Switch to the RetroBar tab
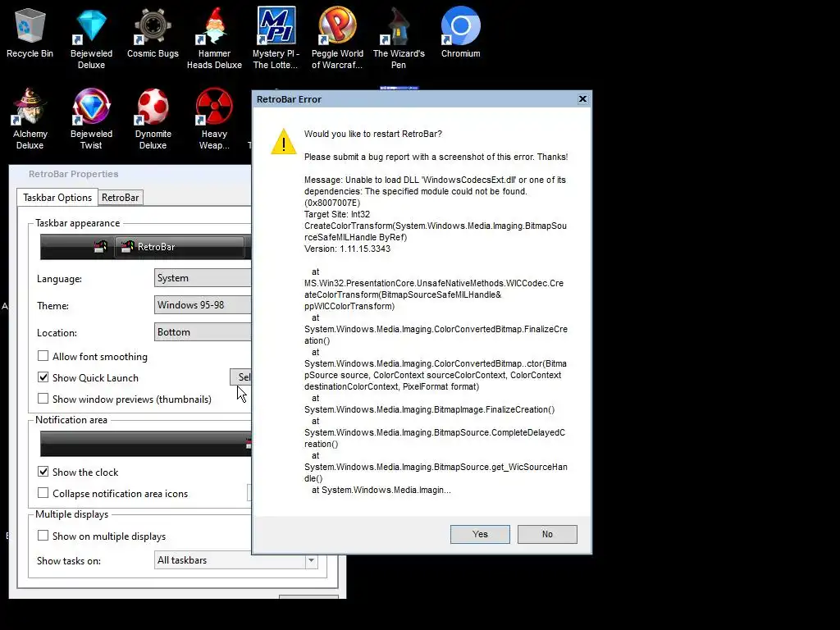This screenshot has width=840, height=630. [121, 197]
